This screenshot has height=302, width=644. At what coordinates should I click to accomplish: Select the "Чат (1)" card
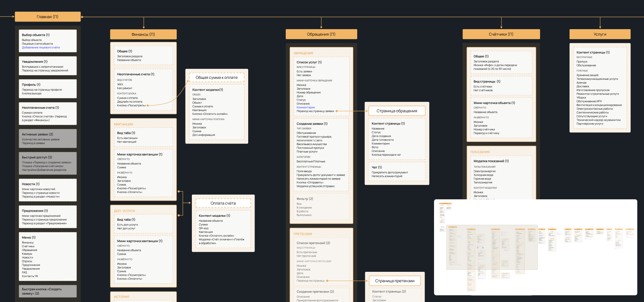point(396,171)
